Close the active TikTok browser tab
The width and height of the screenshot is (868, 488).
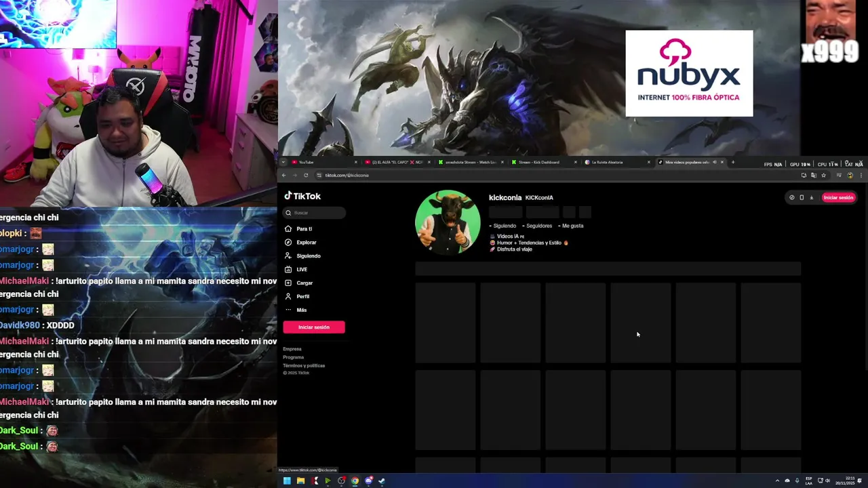(722, 162)
